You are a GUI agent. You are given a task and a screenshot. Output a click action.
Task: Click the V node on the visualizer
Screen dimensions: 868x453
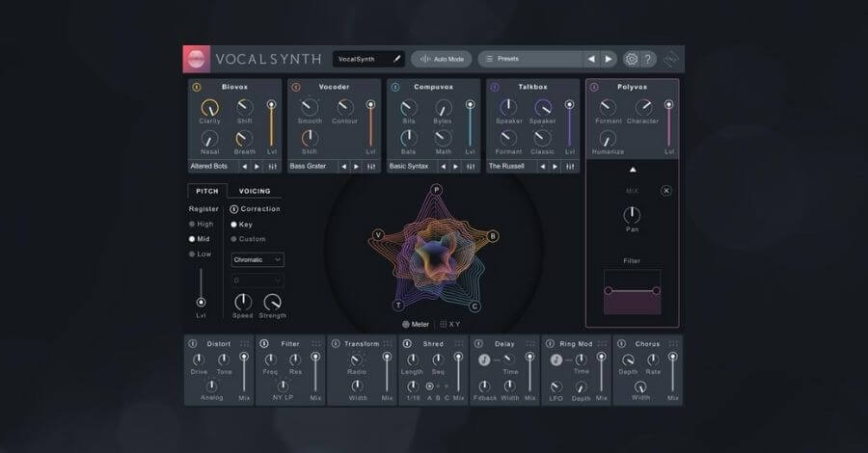click(x=379, y=235)
